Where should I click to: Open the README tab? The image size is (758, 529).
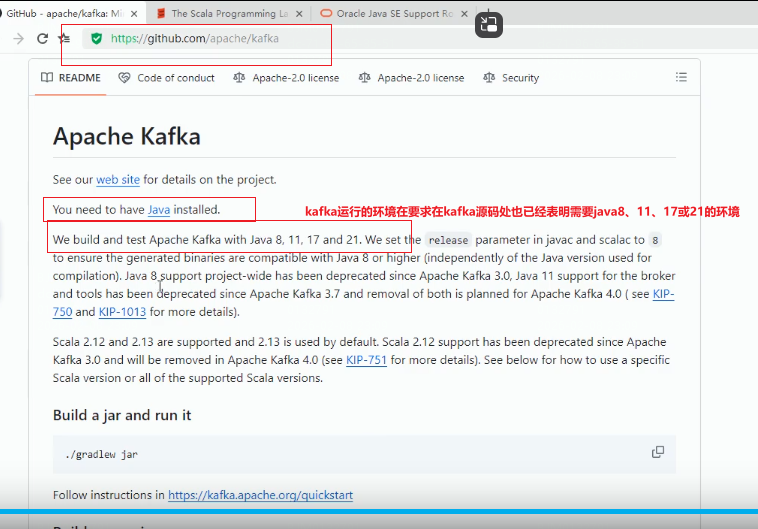point(71,78)
